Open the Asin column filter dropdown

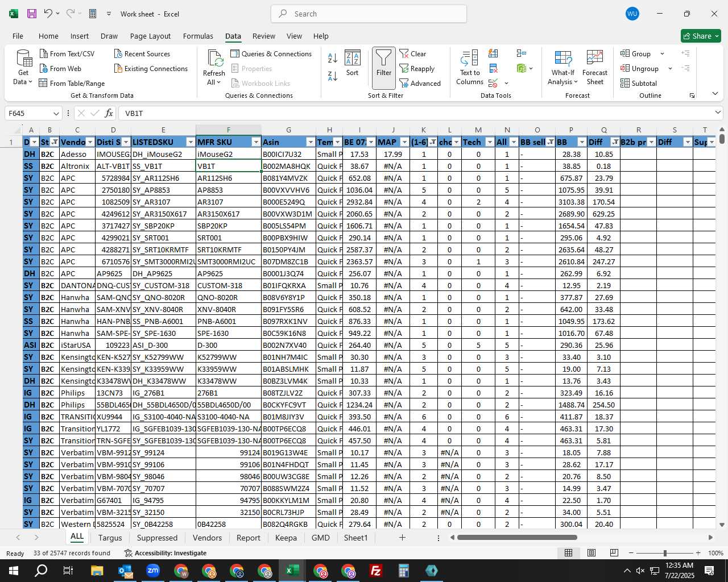tap(311, 142)
